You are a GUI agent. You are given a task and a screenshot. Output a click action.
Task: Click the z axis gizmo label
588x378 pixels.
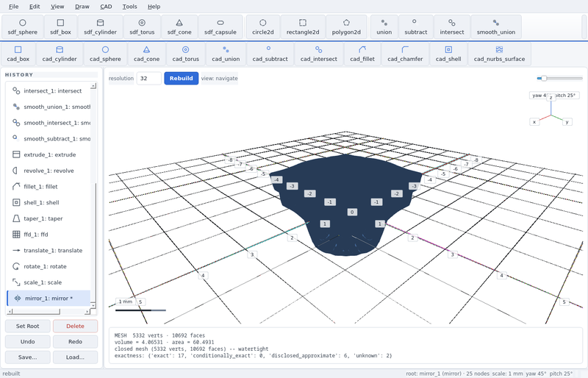pos(551,98)
